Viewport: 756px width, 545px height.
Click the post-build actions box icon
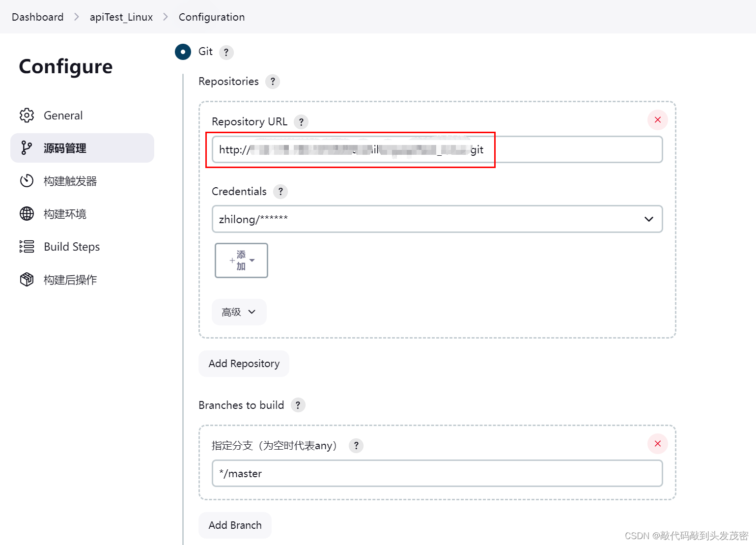tap(27, 280)
